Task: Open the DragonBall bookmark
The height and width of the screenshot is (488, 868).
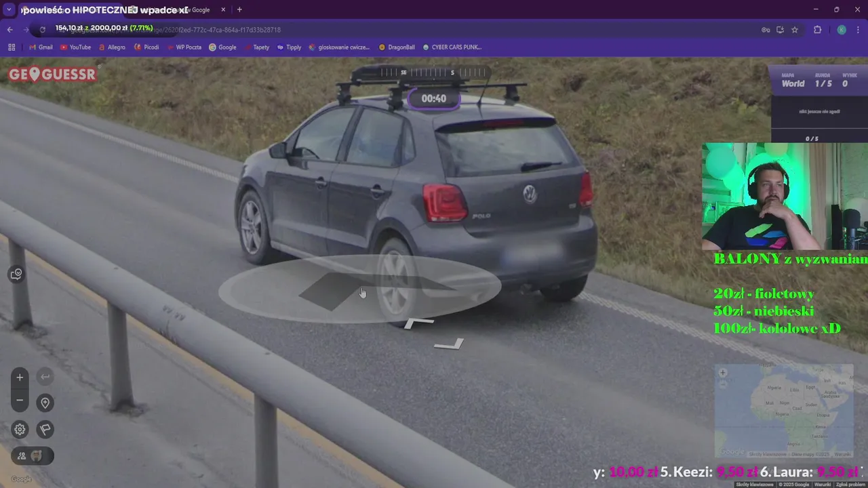Action: click(x=397, y=47)
